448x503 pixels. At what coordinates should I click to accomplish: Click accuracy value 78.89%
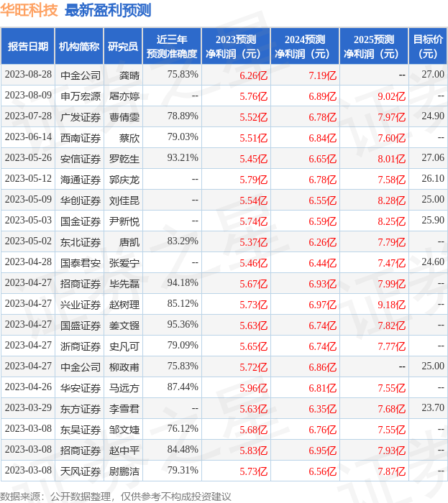[x=183, y=116]
